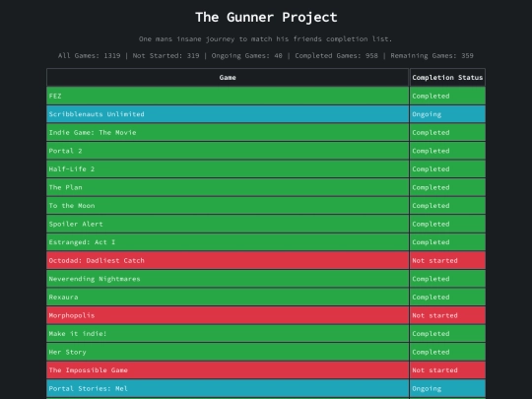Click Completed status of Estranged: Act I
The height and width of the screenshot is (399, 532).
[447, 242]
